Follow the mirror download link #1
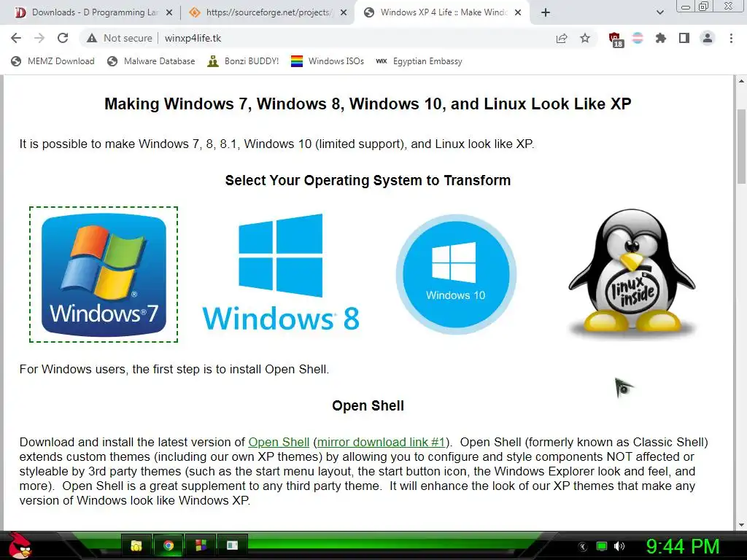This screenshot has width=747, height=560. tap(381, 442)
